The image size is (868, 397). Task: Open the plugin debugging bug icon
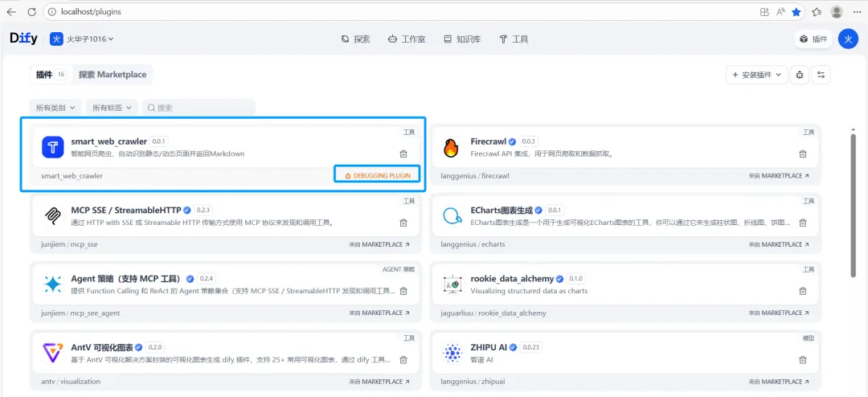(800, 75)
